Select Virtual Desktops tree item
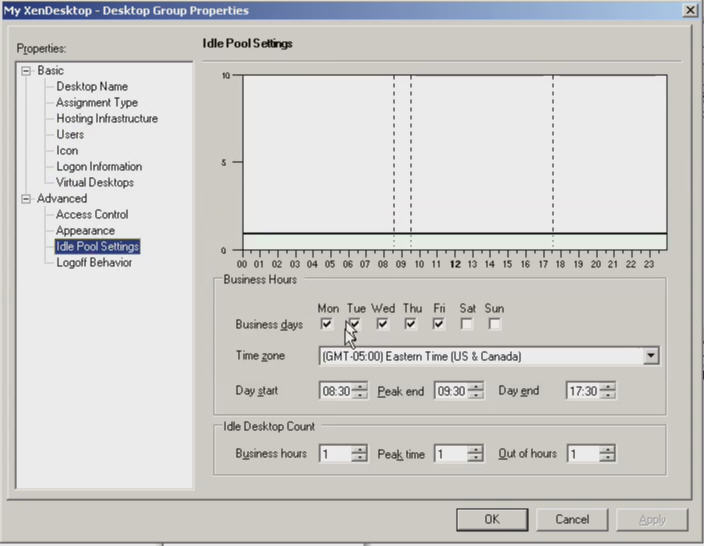 pos(94,183)
